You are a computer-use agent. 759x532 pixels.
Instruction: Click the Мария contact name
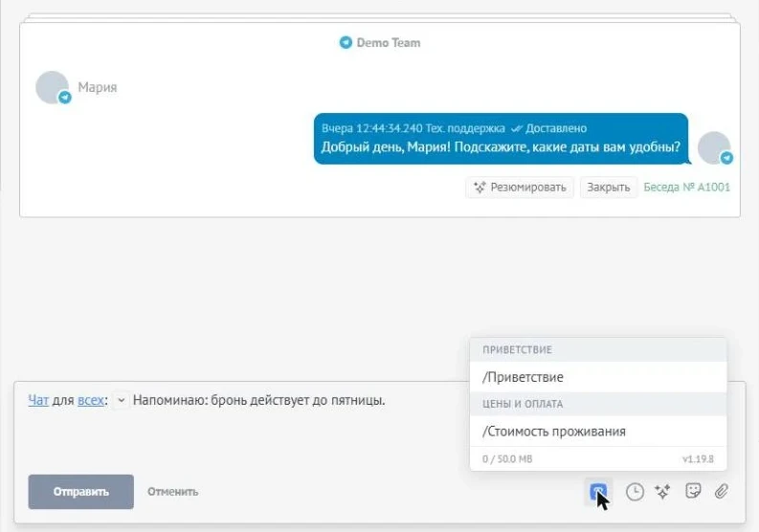98,88
